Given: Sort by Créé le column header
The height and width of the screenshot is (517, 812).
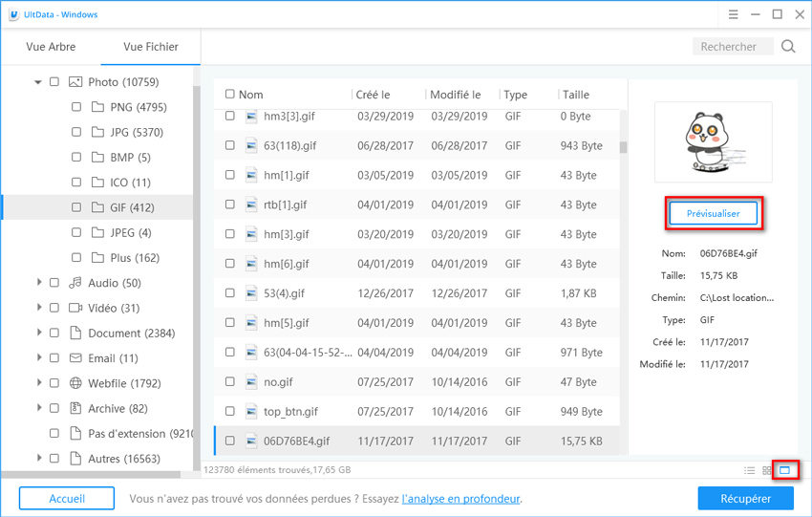Looking at the screenshot, I should [x=373, y=95].
